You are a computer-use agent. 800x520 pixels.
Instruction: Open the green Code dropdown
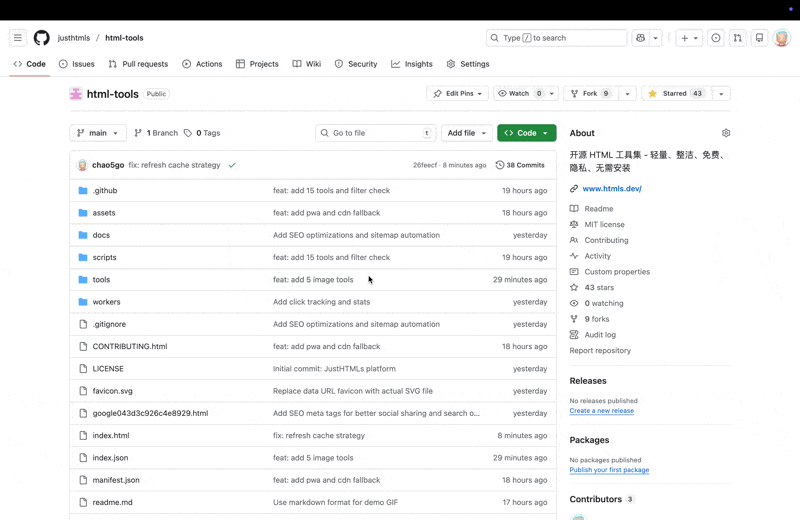tap(526, 133)
